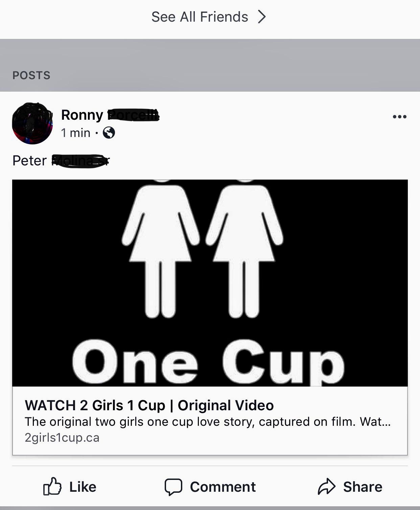Click the WATCH 2 Girls 1 Cup title

(x=149, y=405)
